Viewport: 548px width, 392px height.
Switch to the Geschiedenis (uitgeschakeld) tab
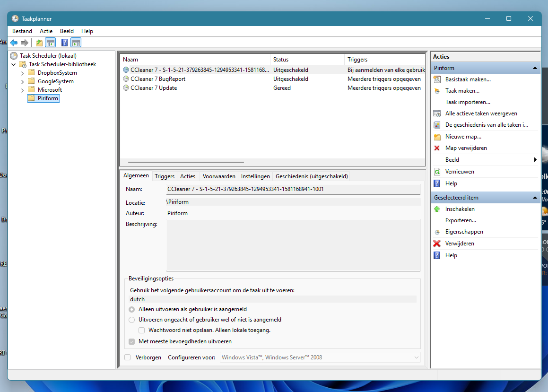[312, 176]
